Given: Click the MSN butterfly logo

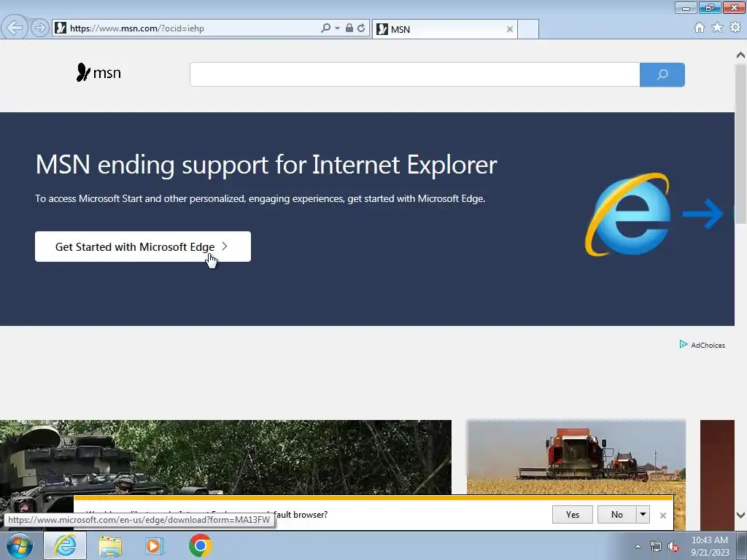Looking at the screenshot, I should point(98,72).
